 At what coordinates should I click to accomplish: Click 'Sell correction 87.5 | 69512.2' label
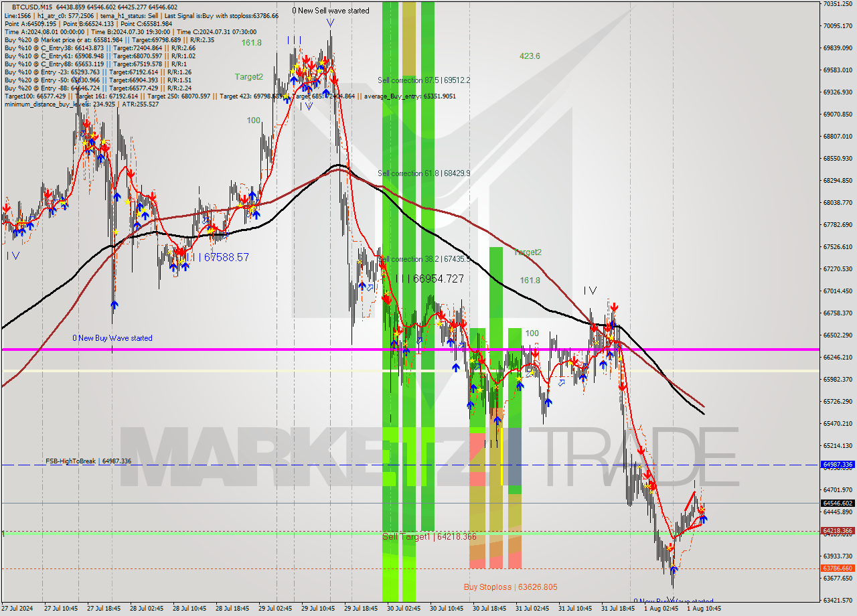tap(424, 80)
